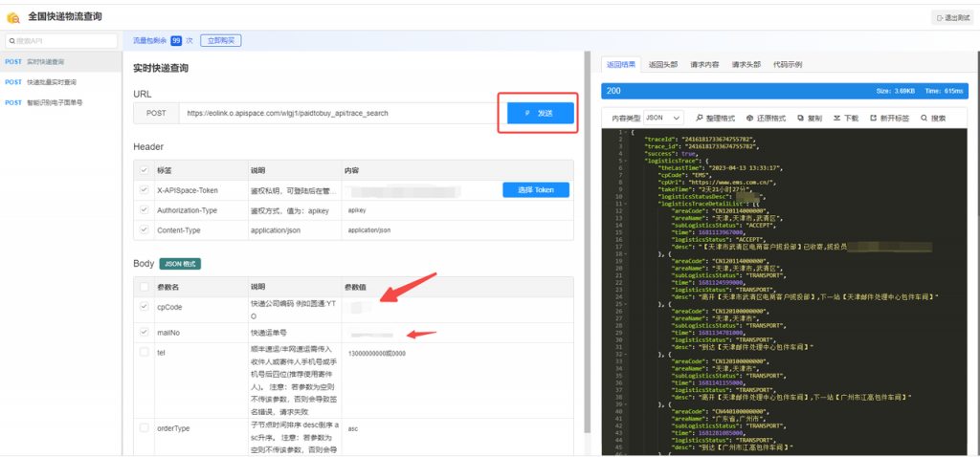The image size is (980, 457).
Task: Click the Time: 615ms text
Action: pyautogui.click(x=945, y=91)
